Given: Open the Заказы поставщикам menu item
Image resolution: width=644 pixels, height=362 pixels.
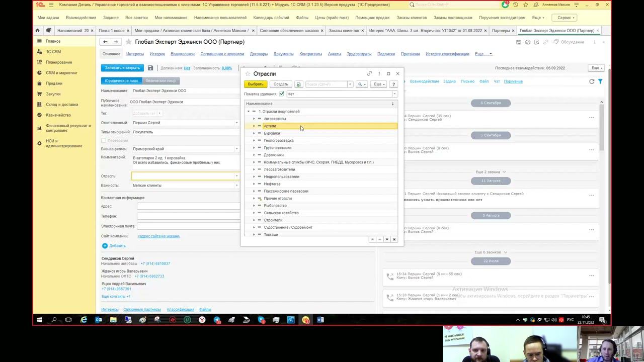Looking at the screenshot, I should click(x=453, y=18).
